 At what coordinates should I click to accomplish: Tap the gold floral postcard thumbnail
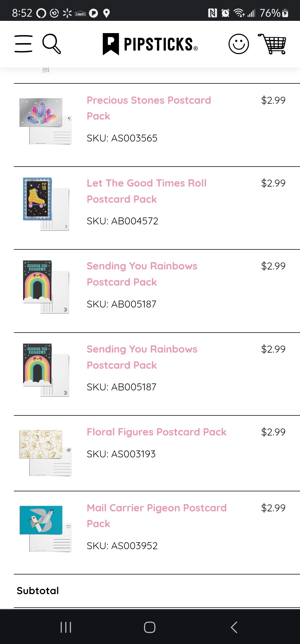(x=46, y=453)
